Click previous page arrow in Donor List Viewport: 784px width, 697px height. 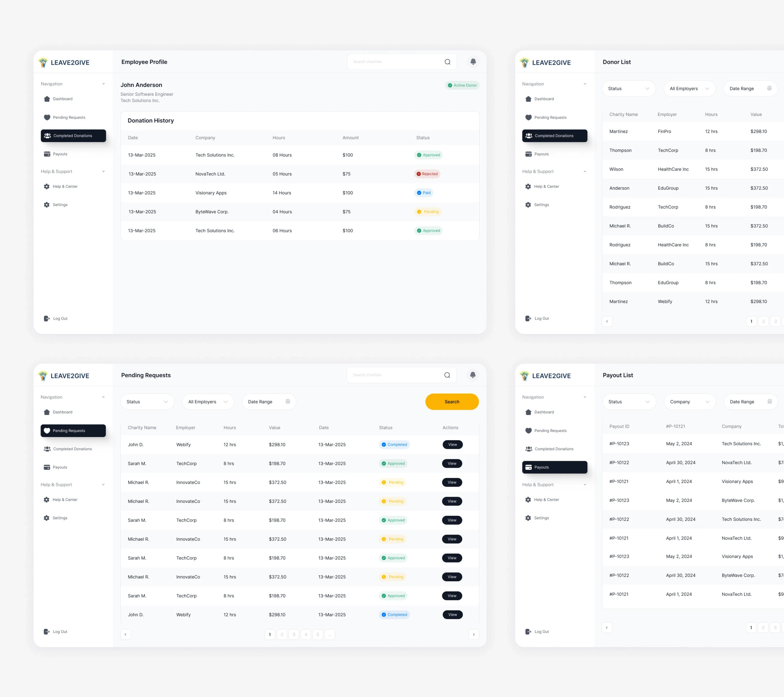pos(607,321)
